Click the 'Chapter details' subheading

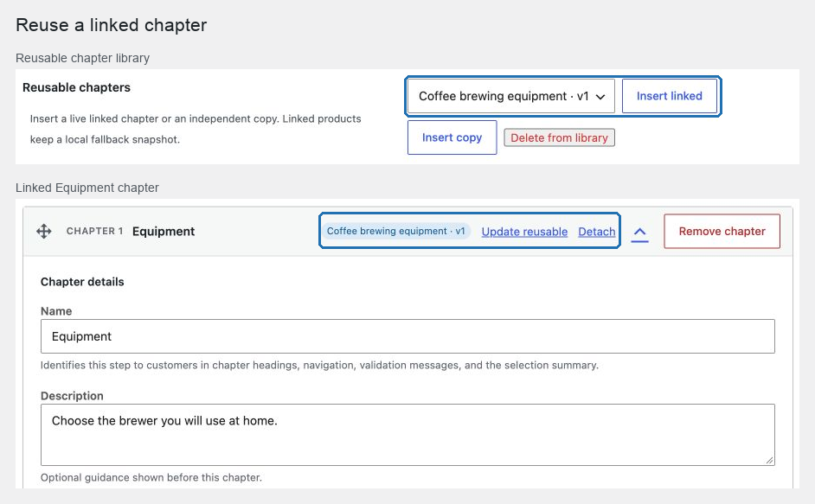pos(82,282)
